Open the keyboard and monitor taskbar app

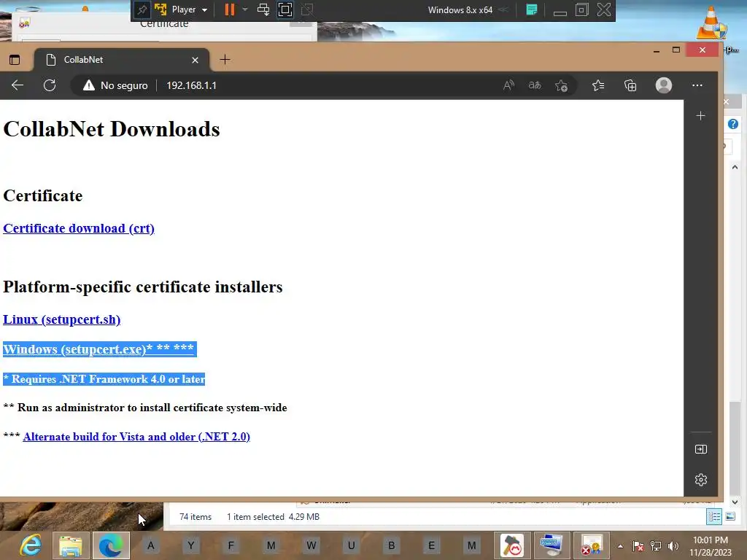click(x=551, y=545)
